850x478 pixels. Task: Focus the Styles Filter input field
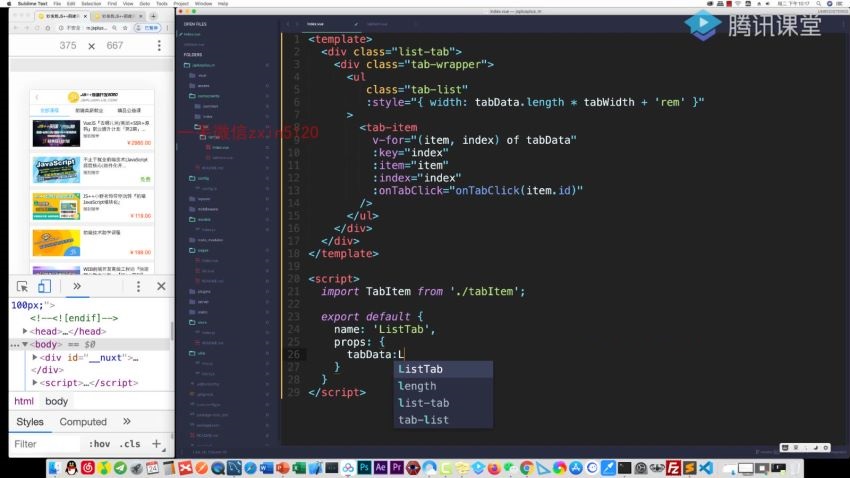(46, 444)
